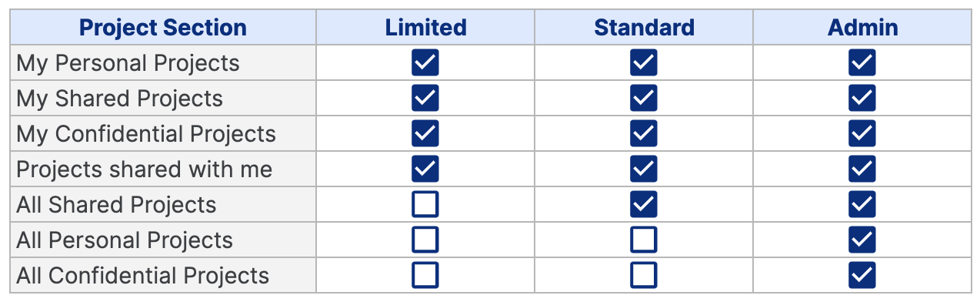Image resolution: width=980 pixels, height=302 pixels.
Task: Click the Projects shared with me label
Action: click(x=145, y=169)
